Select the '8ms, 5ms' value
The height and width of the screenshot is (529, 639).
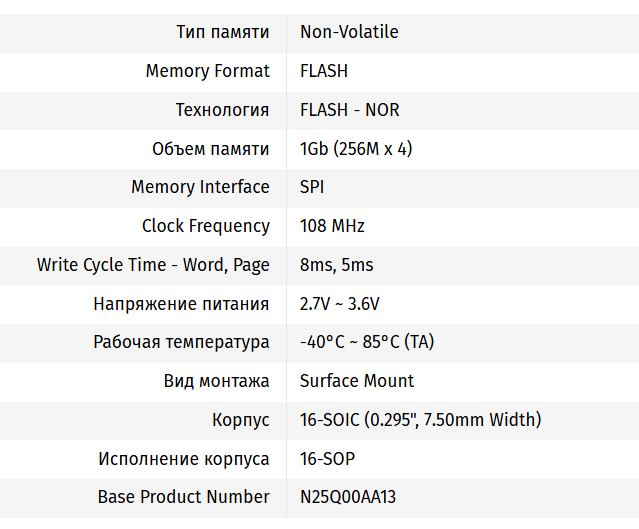[x=337, y=265]
